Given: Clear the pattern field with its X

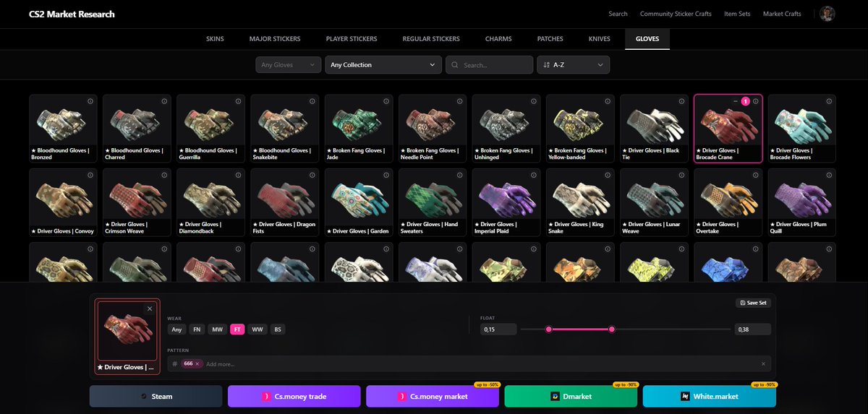Looking at the screenshot, I should (763, 363).
